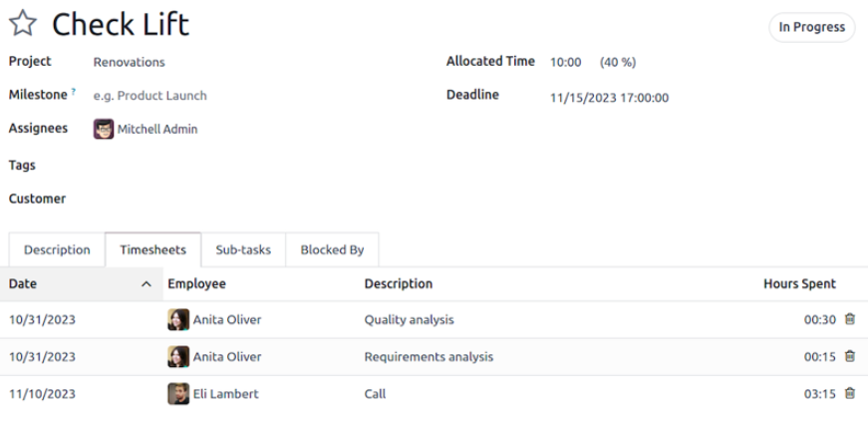The image size is (868, 428).
Task: Show Milestone field help tooltip icon
Action: (x=73, y=92)
